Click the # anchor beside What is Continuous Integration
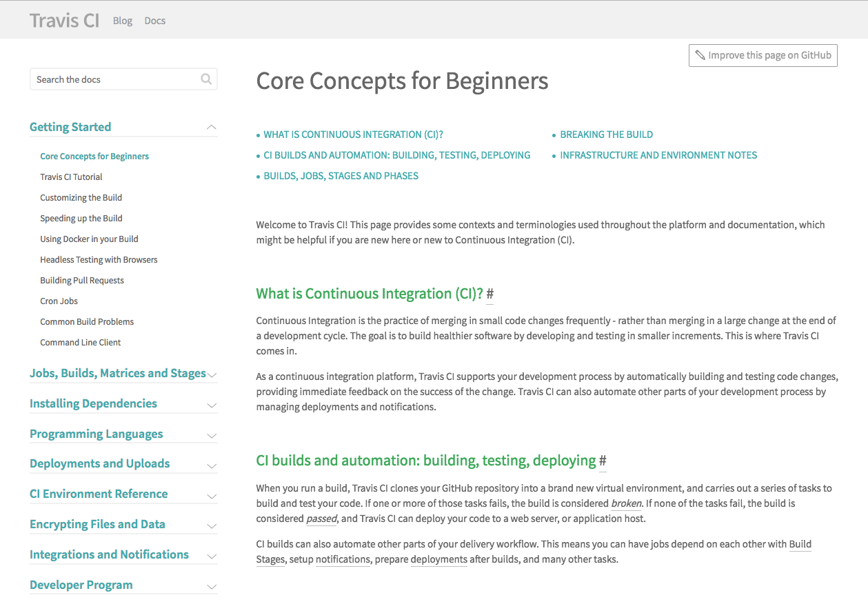Image resolution: width=868 pixels, height=602 pixels. pyautogui.click(x=490, y=294)
